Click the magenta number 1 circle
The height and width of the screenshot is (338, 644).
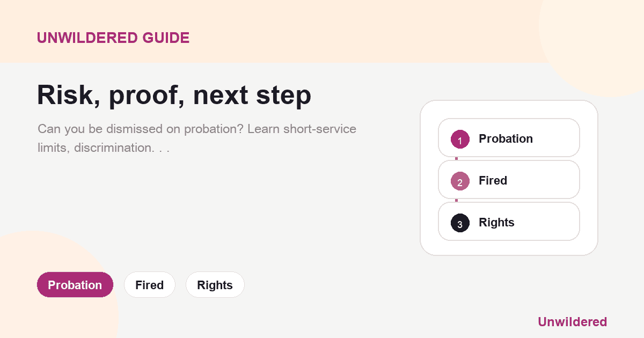460,139
